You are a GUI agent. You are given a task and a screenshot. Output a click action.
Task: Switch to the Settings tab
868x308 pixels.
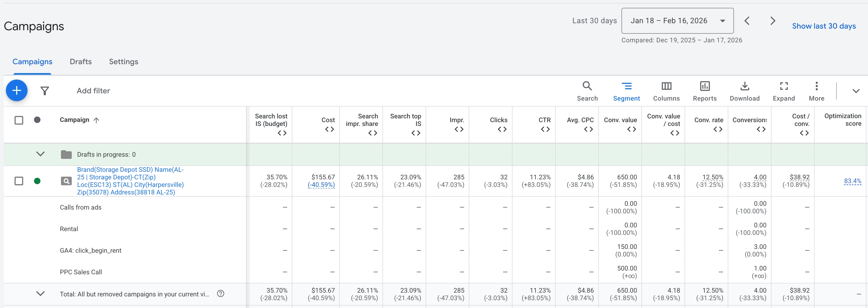coord(123,62)
